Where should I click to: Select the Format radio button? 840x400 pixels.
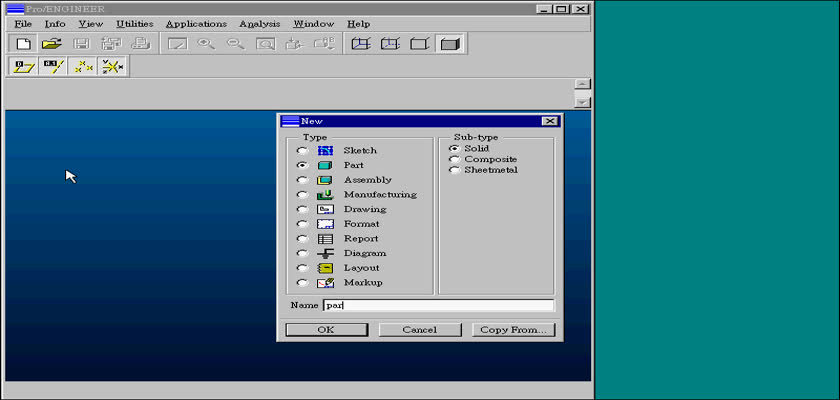pos(303,224)
